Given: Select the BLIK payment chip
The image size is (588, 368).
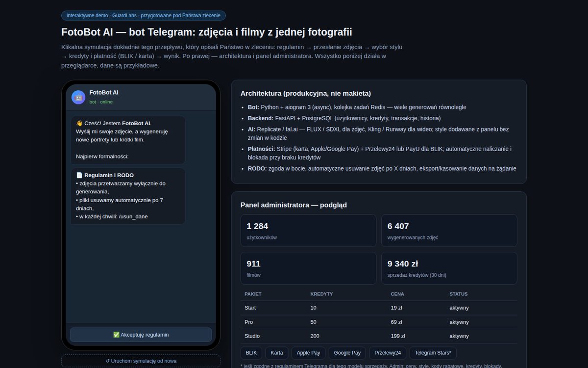Looking at the screenshot, I should click(251, 353).
